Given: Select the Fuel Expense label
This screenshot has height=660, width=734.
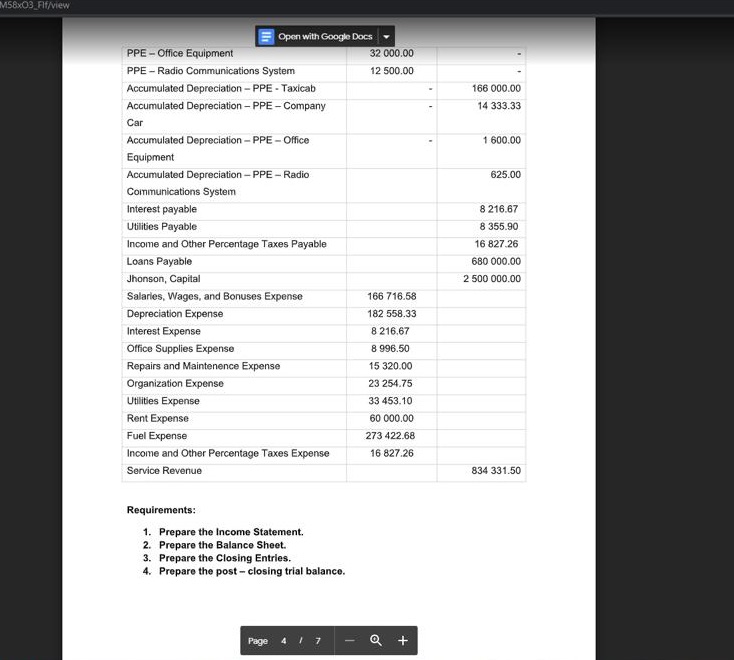Looking at the screenshot, I should coord(157,436).
